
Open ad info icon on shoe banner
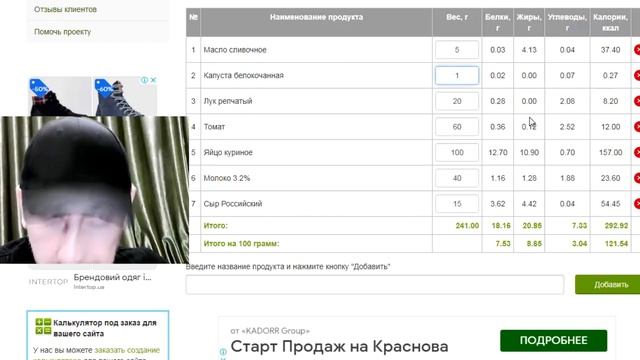point(144,80)
